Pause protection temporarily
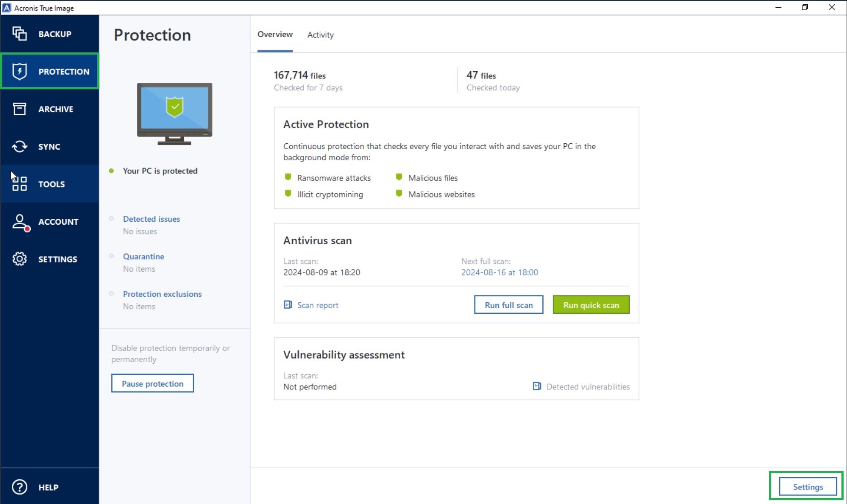Viewport: 847px width, 504px height. pos(152,383)
